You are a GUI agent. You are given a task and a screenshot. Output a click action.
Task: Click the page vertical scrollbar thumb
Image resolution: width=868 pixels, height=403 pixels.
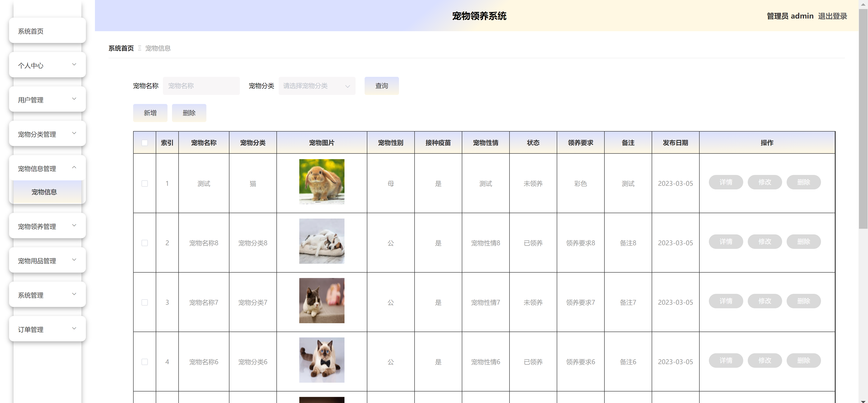pos(863,119)
